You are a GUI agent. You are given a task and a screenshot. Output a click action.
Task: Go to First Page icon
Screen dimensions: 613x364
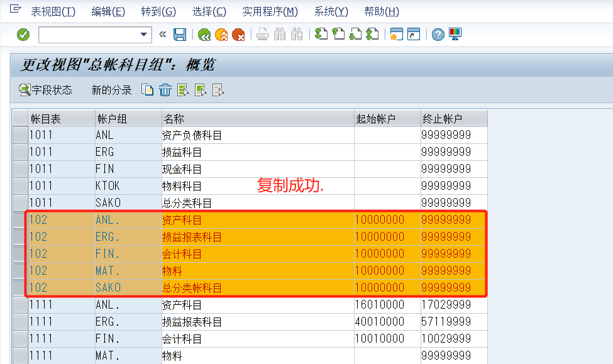click(x=321, y=35)
